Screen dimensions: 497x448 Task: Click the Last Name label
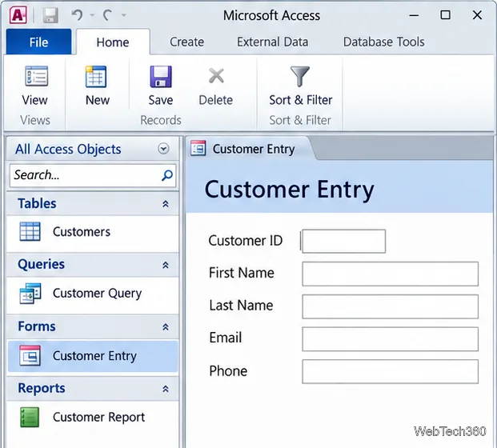pos(241,306)
